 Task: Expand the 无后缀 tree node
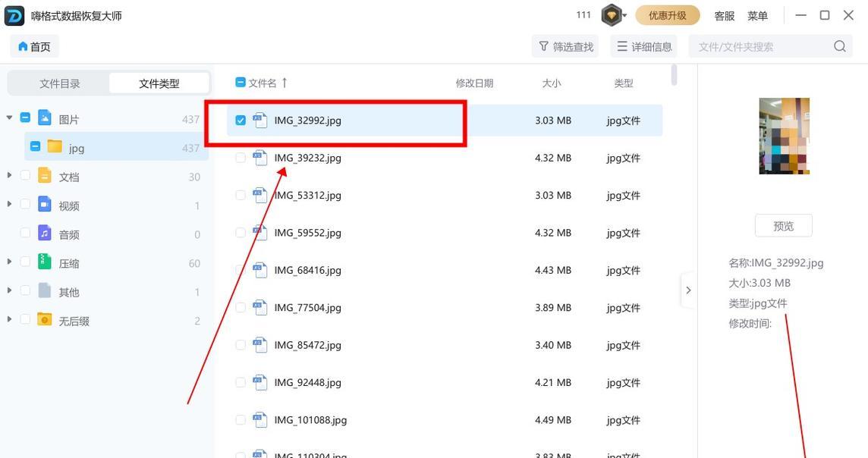point(9,318)
